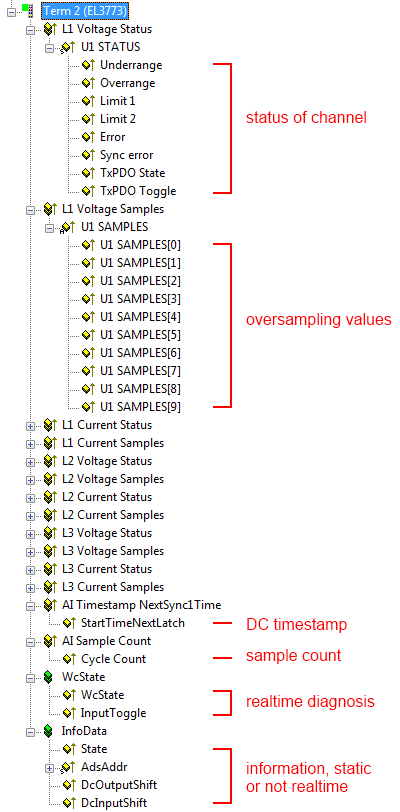400x812 pixels.
Task: Click the L1 Voltage Samples PDO icon
Action: (x=50, y=209)
